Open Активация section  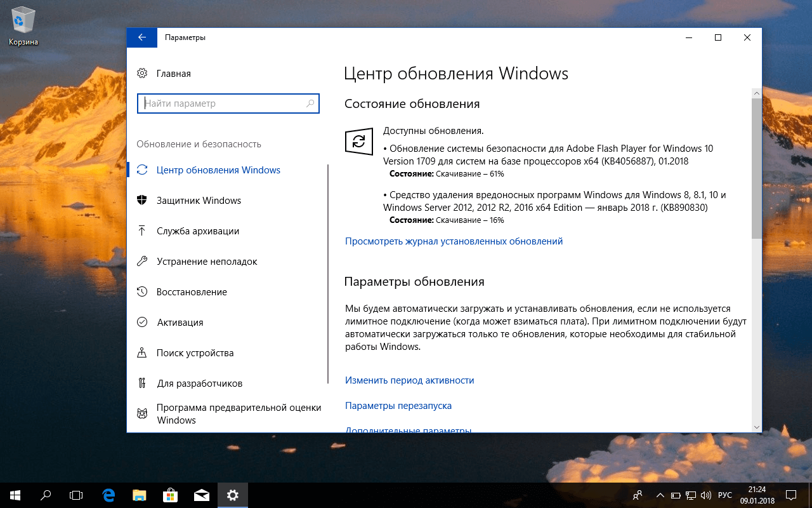click(171, 323)
